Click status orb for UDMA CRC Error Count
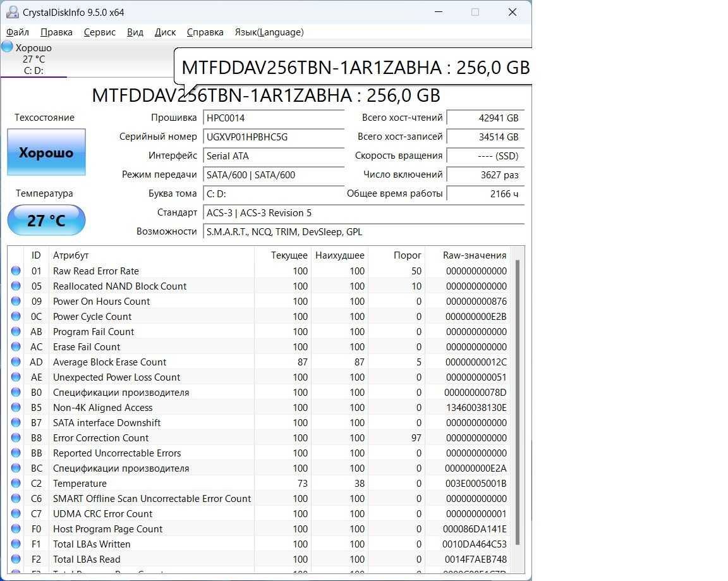The image size is (728, 581). [x=16, y=513]
